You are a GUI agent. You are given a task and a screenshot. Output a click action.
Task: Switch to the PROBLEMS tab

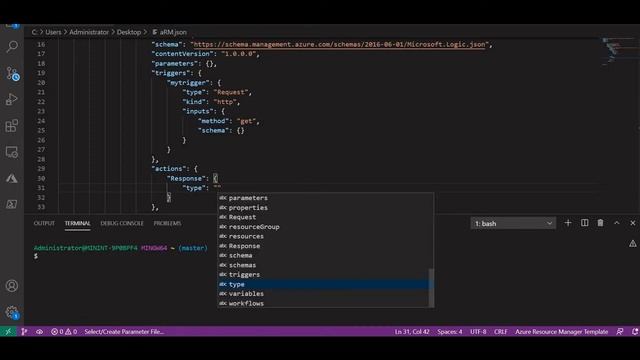click(167, 223)
